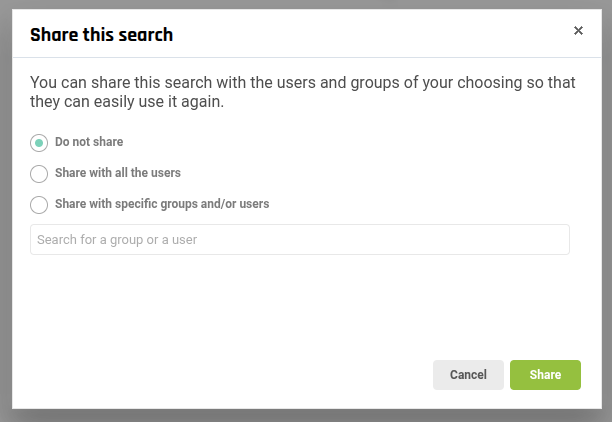
Task: Click "Share with specific groups and/or users" label
Action: pos(162,204)
